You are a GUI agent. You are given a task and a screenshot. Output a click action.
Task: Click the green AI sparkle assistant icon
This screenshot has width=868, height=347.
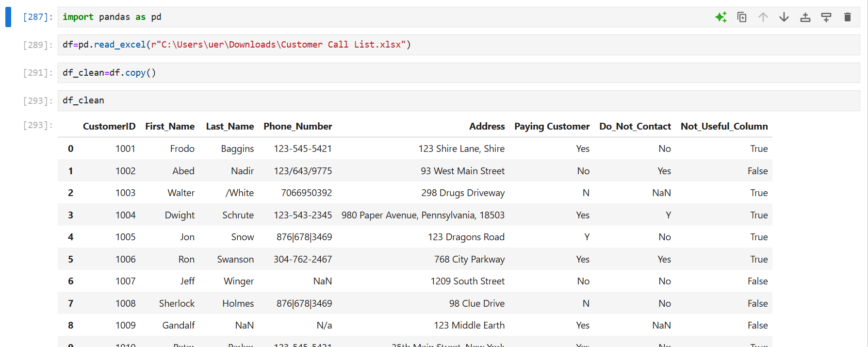(721, 17)
